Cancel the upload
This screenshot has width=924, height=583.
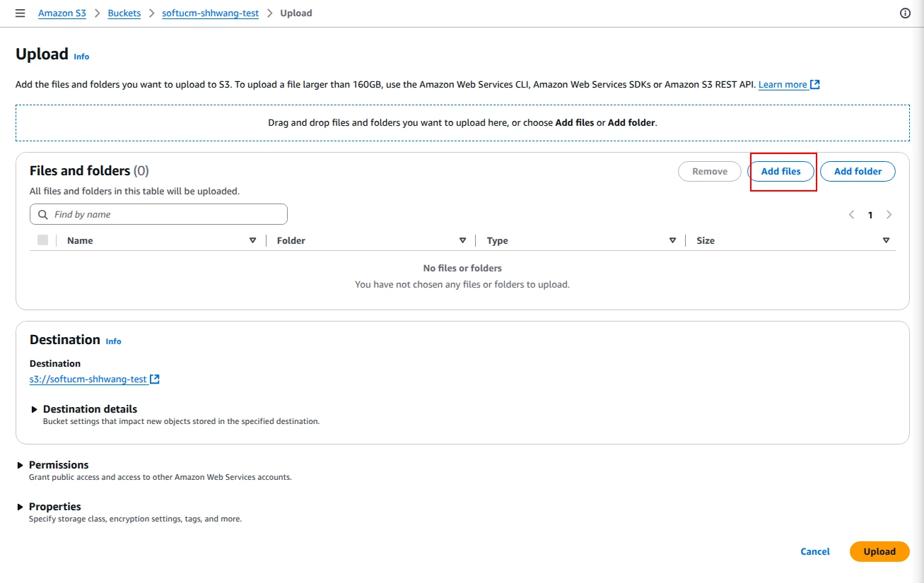coord(815,552)
